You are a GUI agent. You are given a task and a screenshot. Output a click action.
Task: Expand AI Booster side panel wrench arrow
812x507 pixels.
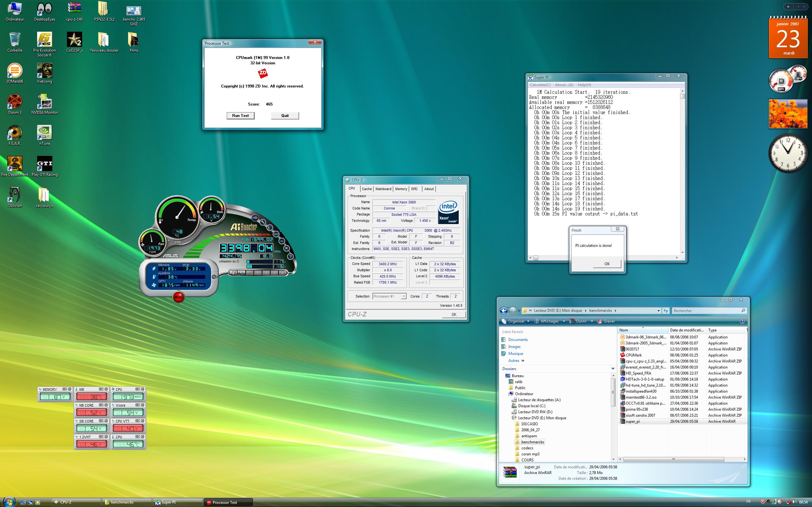pyautogui.click(x=214, y=277)
